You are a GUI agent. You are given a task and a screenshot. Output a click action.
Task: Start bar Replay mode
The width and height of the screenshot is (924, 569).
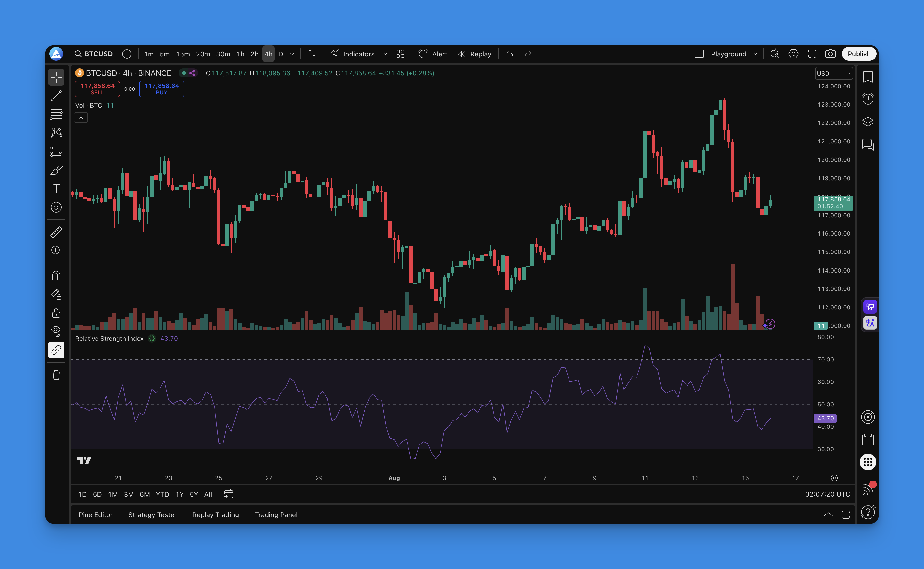click(x=475, y=54)
